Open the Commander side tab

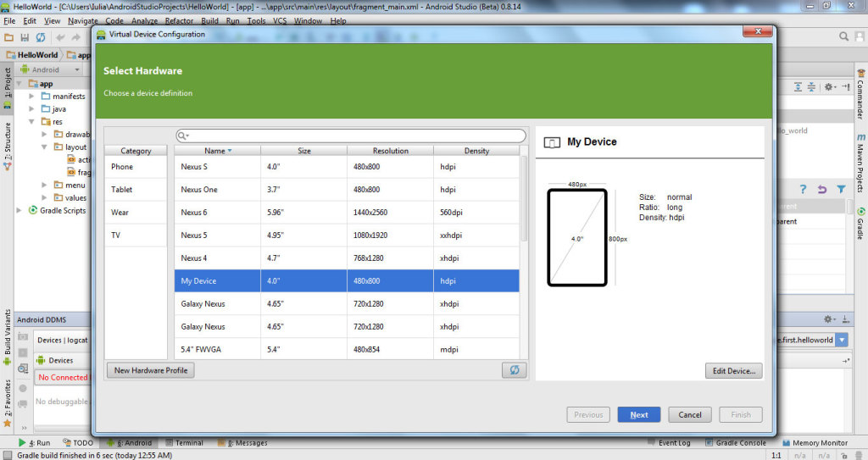point(861,95)
